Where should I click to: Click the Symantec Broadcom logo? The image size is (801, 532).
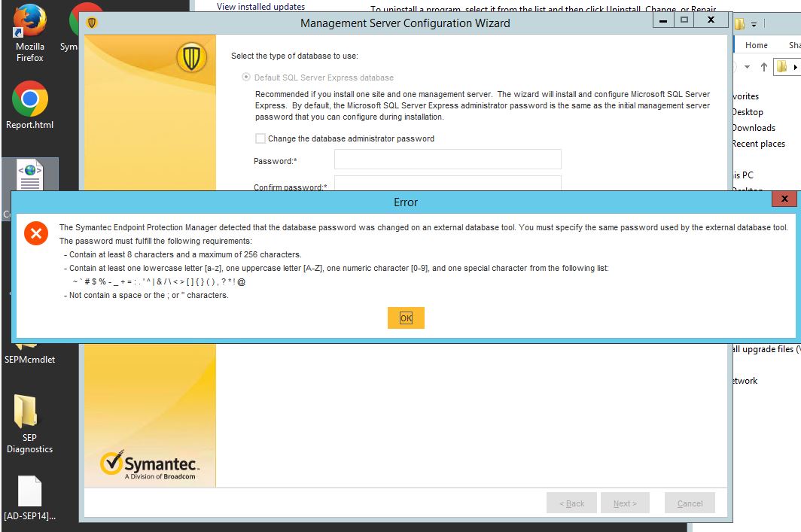pos(150,465)
